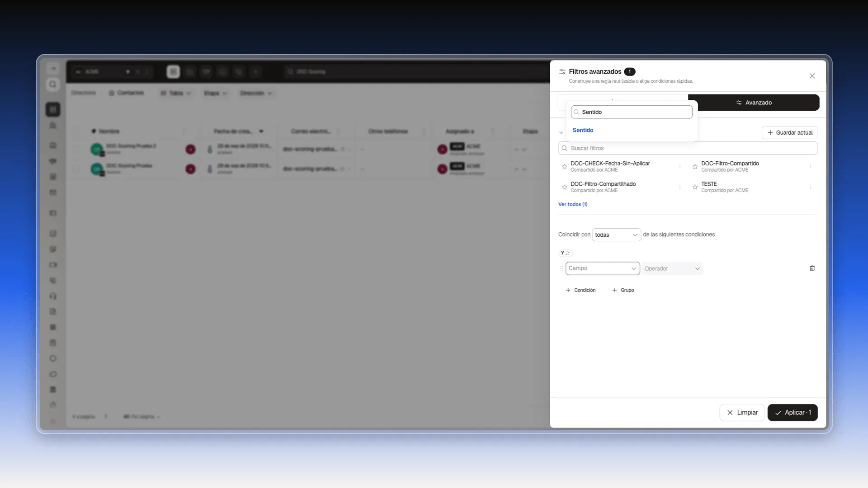The width and height of the screenshot is (868, 488).
Task: Star the DOC-CHECK-Fecha-Sin-Aplicar filter
Action: 564,167
